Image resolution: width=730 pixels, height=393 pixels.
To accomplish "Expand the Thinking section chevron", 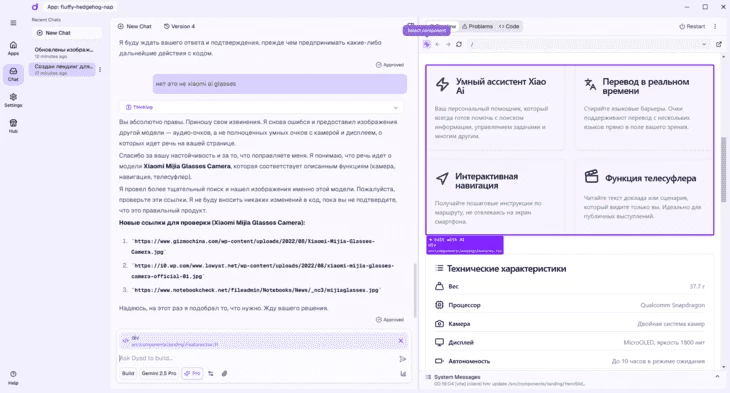I will point(396,107).
